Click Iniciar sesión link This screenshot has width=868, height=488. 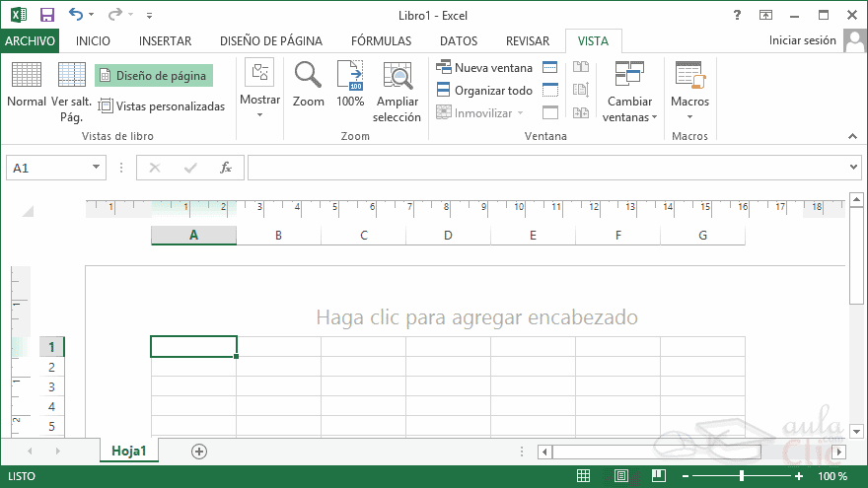[x=802, y=40]
